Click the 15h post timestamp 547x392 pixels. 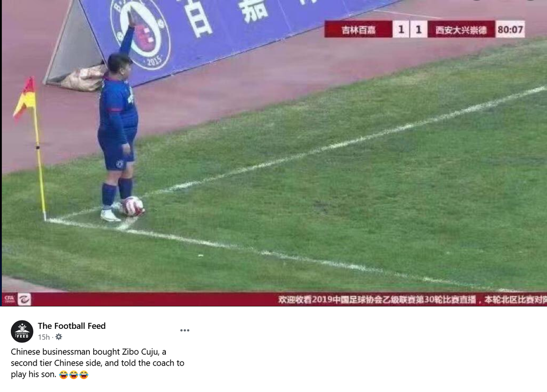[x=44, y=337]
